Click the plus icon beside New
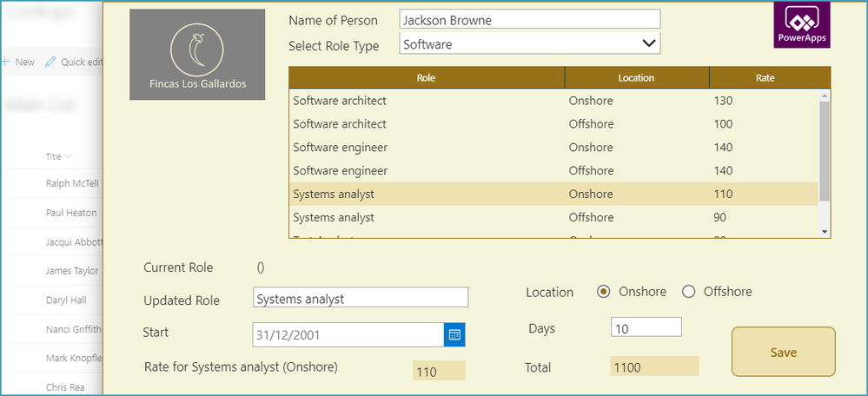Screen dimensions: 868x396 tap(4, 62)
